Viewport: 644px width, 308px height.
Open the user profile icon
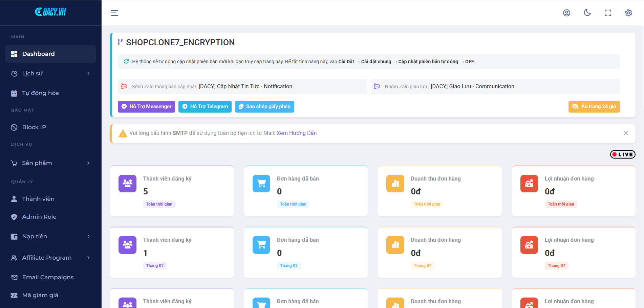(566, 13)
